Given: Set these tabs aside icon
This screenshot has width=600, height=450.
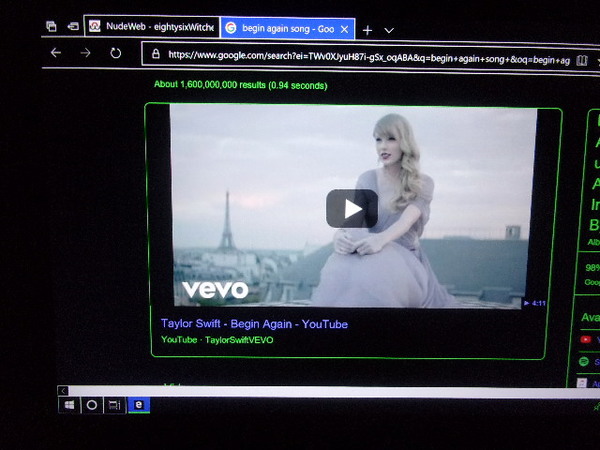Looking at the screenshot, I should pos(73,26).
